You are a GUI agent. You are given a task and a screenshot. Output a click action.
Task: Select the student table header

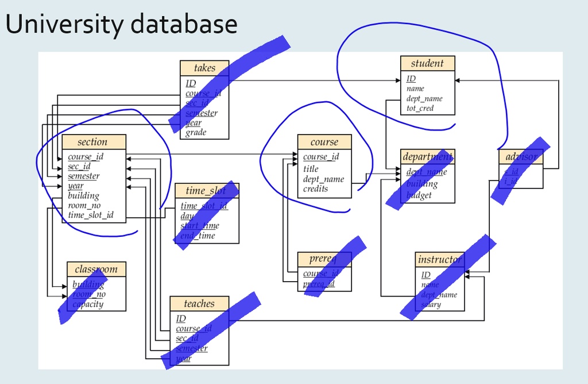click(x=427, y=63)
